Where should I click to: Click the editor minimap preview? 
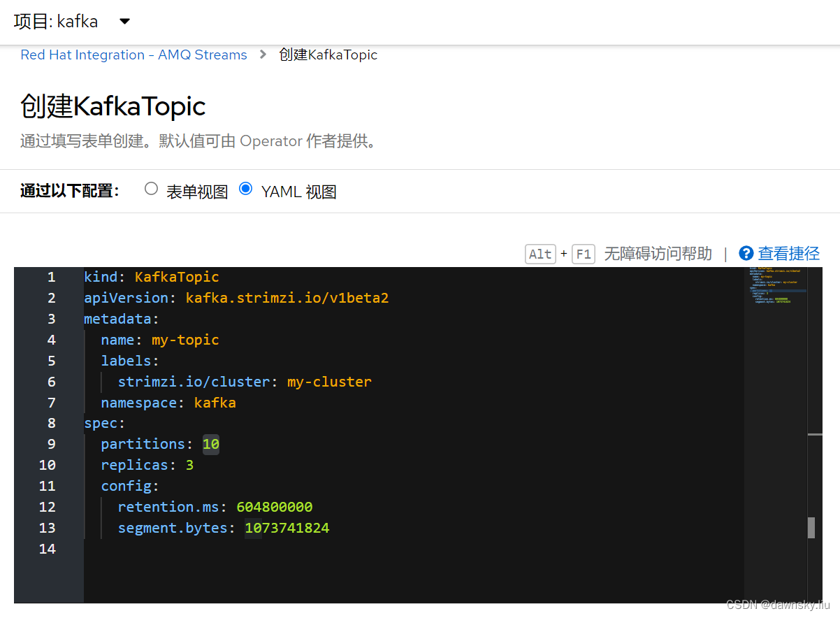(775, 287)
